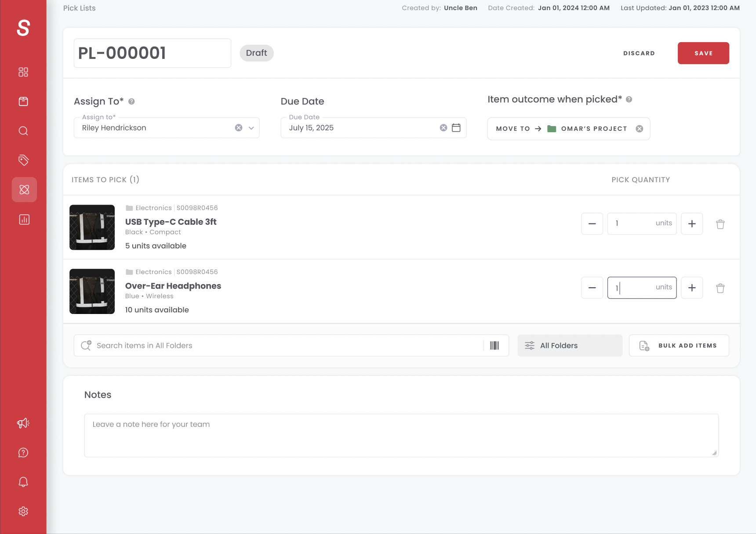
Task: Select the Pick Lists icon in sidebar
Action: [23, 189]
